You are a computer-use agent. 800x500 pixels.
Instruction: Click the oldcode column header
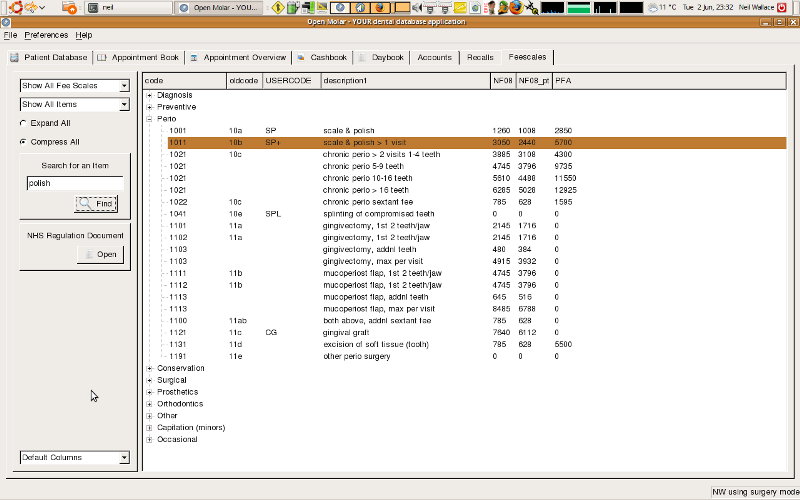(244, 81)
